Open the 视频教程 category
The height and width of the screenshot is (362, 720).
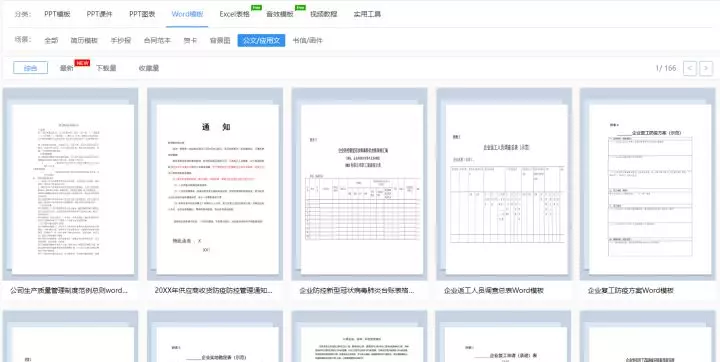click(x=324, y=14)
